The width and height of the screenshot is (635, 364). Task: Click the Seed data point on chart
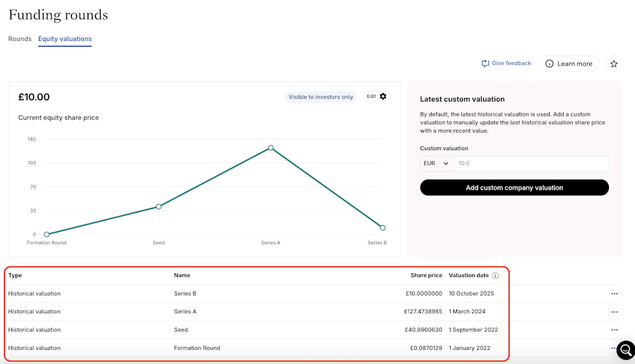click(x=159, y=207)
